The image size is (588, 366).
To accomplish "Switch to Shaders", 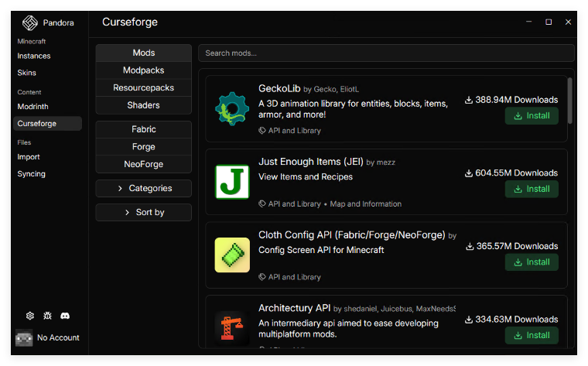I will [144, 105].
